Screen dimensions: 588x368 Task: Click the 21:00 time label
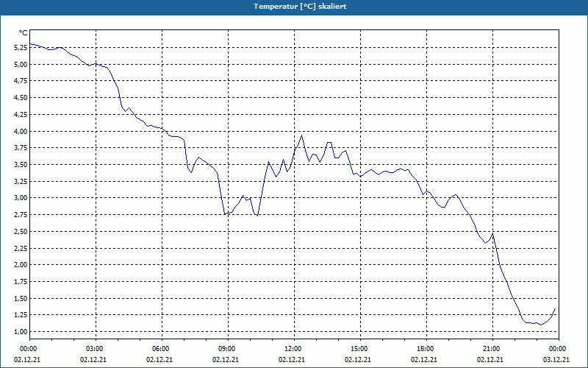[492, 349]
